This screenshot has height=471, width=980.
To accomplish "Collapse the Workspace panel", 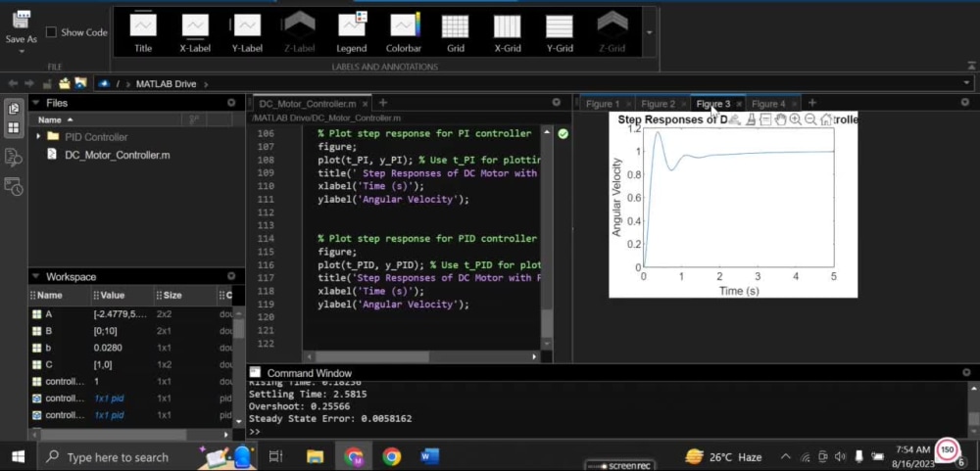I will pyautogui.click(x=35, y=277).
